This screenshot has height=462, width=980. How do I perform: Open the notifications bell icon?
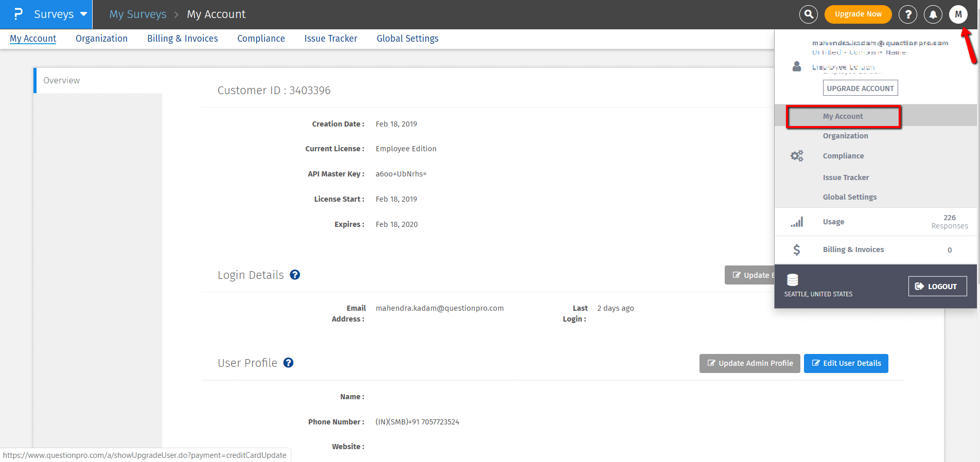[x=933, y=14]
